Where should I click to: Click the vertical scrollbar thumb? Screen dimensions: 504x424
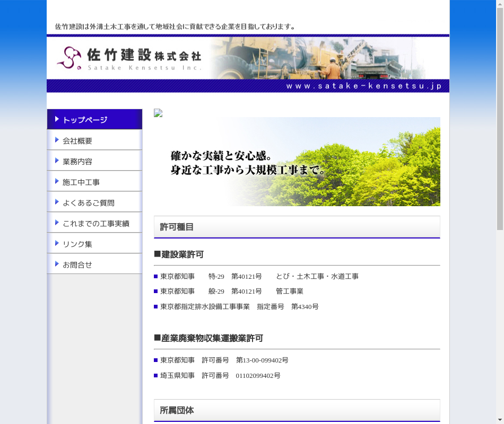pyautogui.click(x=500, y=117)
